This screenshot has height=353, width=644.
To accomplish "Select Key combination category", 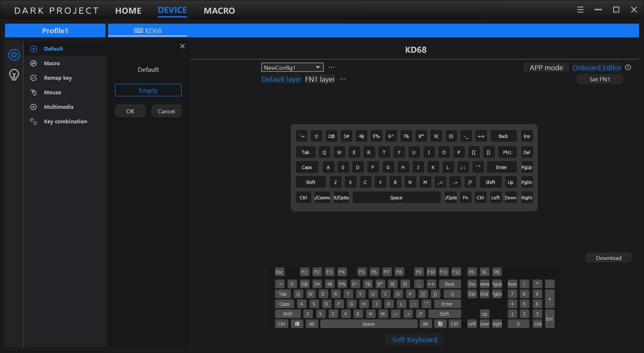I will pos(66,121).
